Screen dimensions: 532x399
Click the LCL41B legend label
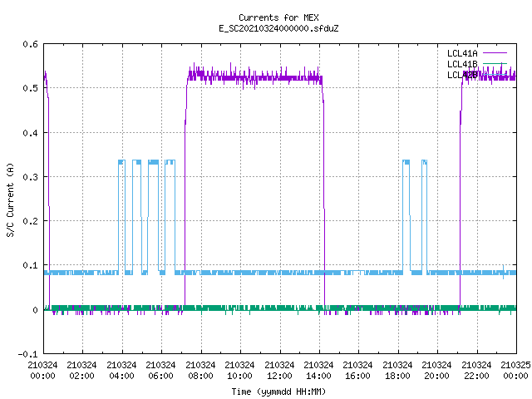[x=462, y=64]
